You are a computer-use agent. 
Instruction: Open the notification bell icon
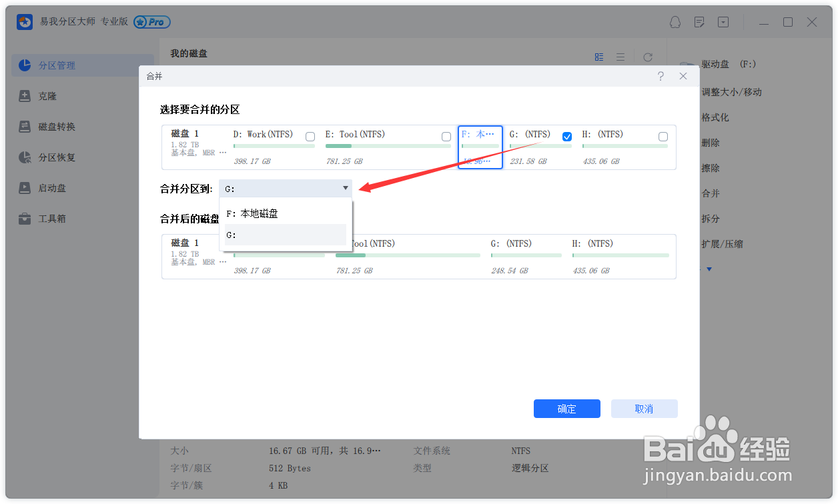pos(675,22)
